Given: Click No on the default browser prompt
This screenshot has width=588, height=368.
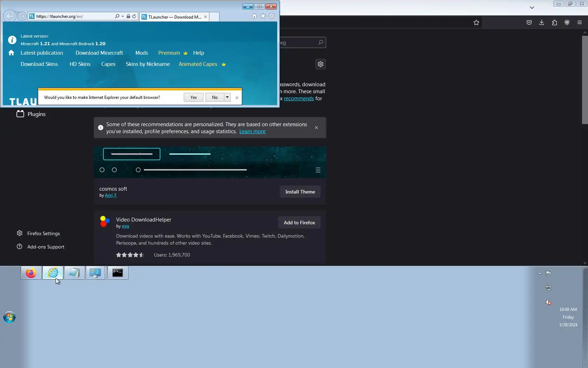Looking at the screenshot, I should click(215, 97).
